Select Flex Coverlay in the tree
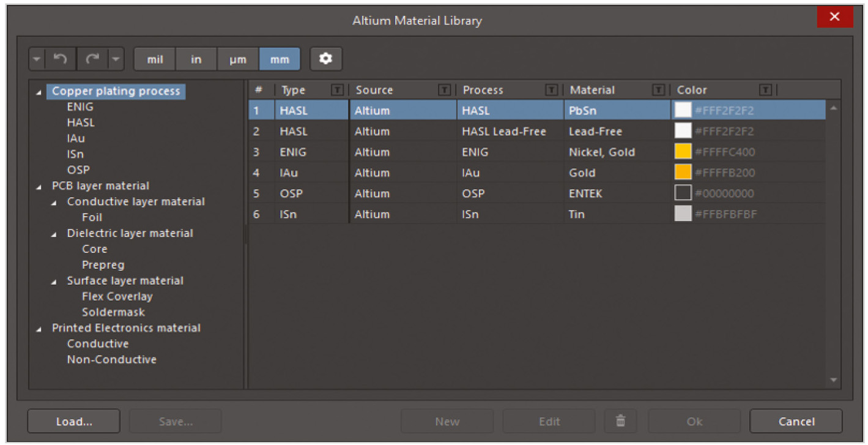868x445 pixels. point(117,296)
